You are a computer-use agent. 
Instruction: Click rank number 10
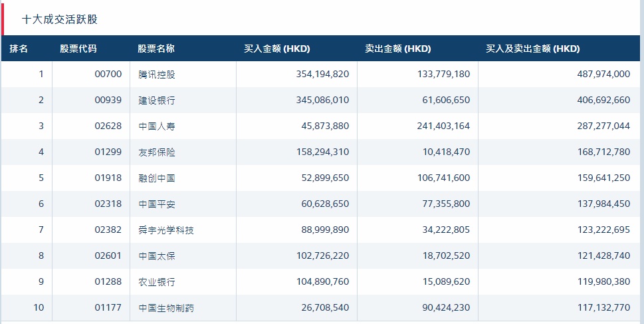coord(39,307)
